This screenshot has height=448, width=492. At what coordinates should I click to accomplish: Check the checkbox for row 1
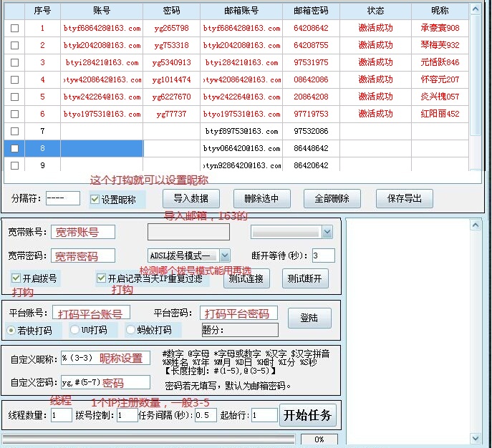[15, 28]
